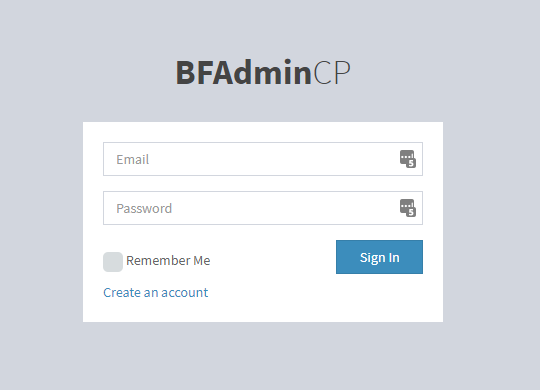This screenshot has height=390, width=540.
Task: Enable the Remember Me checkbox
Action: (113, 262)
